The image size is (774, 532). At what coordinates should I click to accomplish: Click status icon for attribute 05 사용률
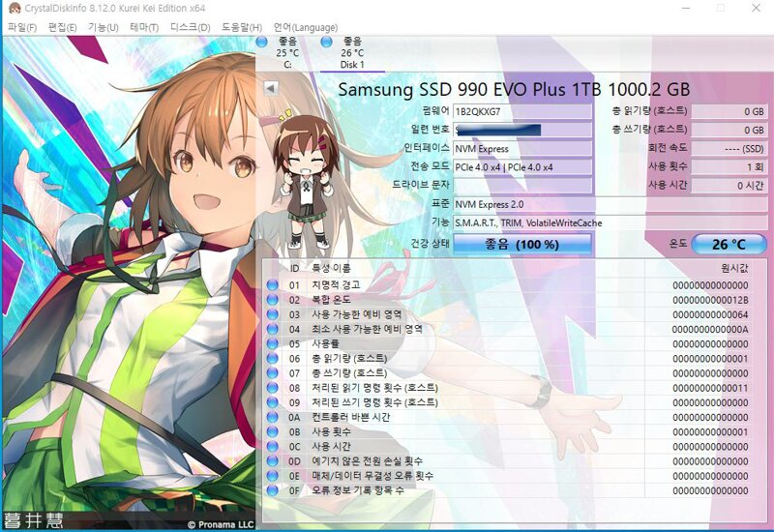pyautogui.click(x=272, y=343)
